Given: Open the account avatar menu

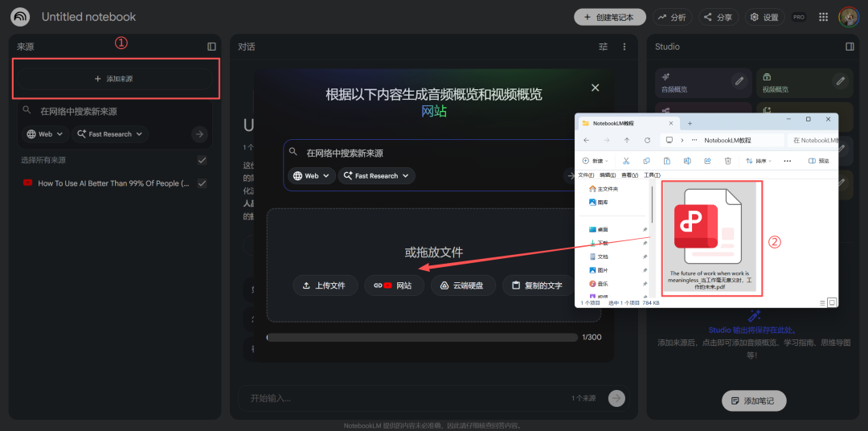Looking at the screenshot, I should pos(848,17).
